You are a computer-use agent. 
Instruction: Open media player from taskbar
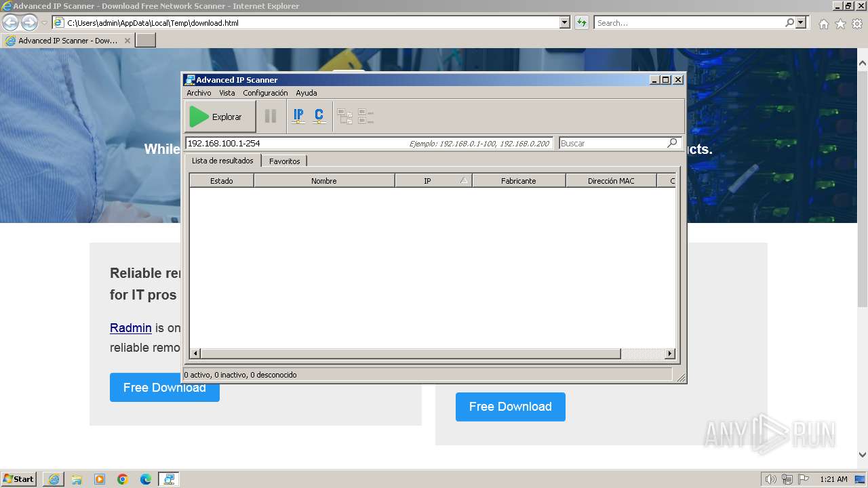(100, 479)
